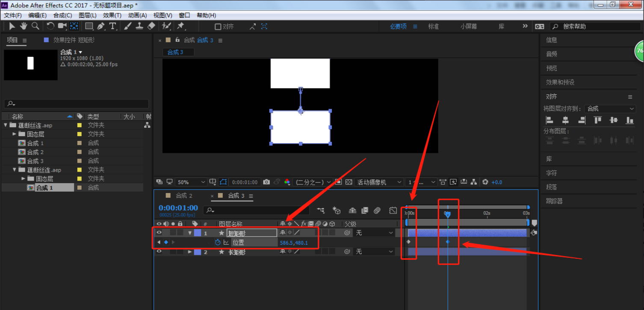Click the timeline current-time indicator handle
The image size is (644, 310).
click(x=447, y=214)
